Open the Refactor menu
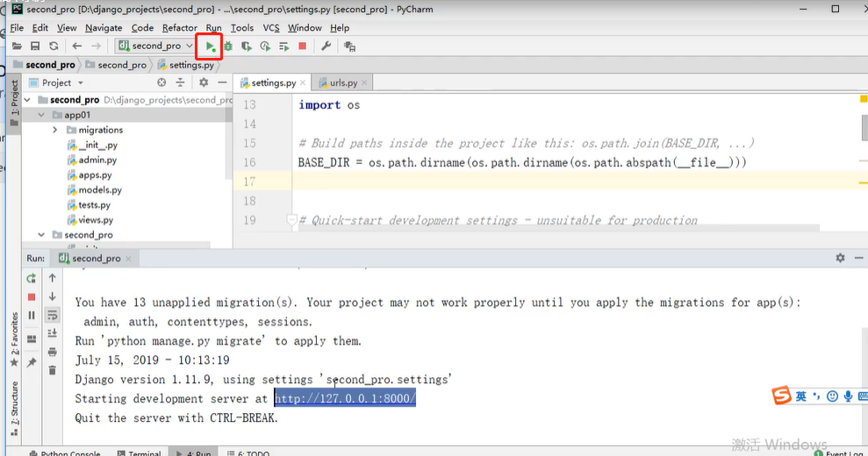The width and height of the screenshot is (868, 456). 179,28
